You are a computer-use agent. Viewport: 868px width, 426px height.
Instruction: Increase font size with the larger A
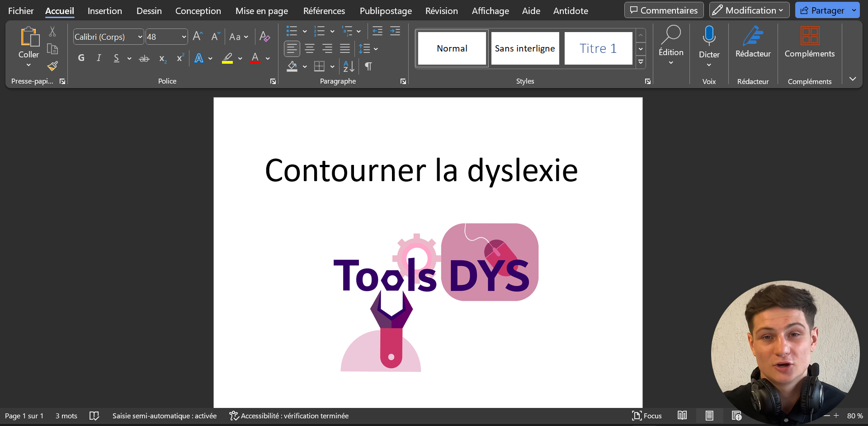point(198,37)
